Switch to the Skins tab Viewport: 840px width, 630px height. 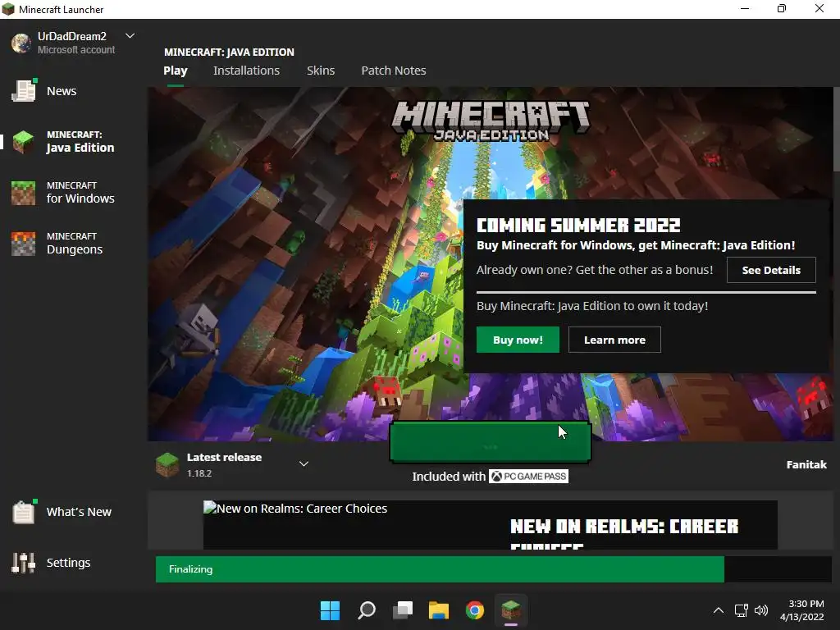click(321, 71)
